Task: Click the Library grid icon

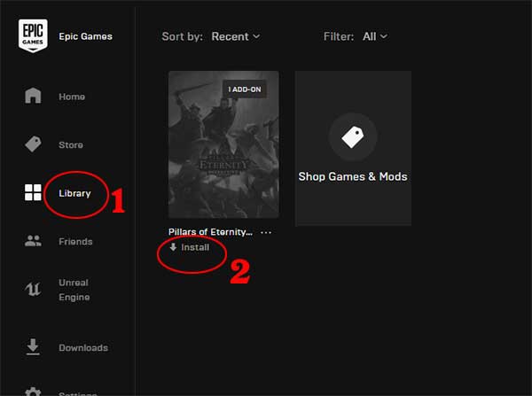Action: pos(33,193)
